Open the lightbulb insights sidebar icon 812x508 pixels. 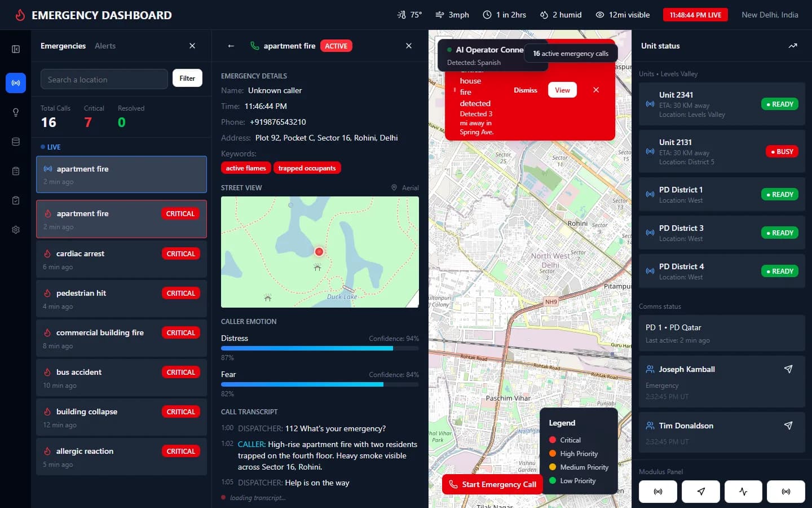click(x=16, y=112)
